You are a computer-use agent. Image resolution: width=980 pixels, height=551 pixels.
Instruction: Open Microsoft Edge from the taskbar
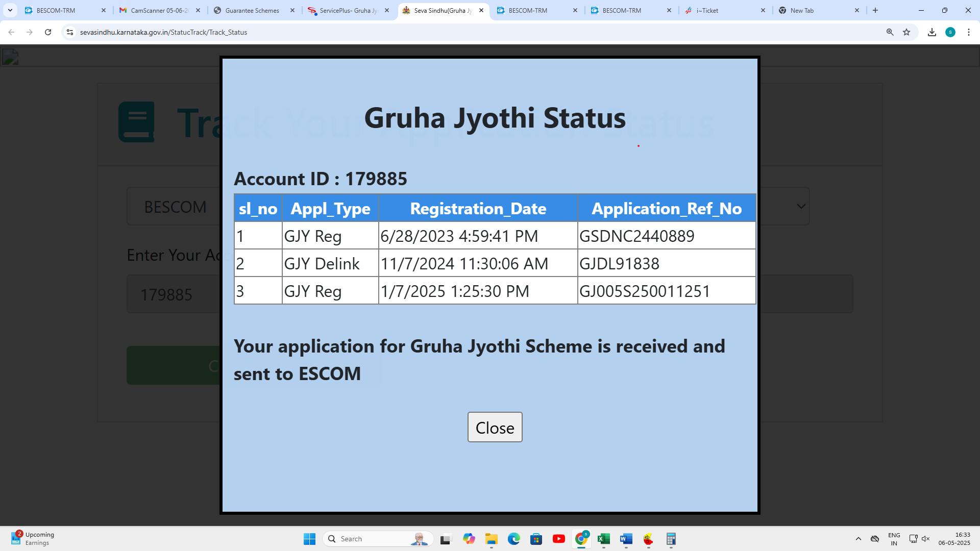(x=513, y=539)
